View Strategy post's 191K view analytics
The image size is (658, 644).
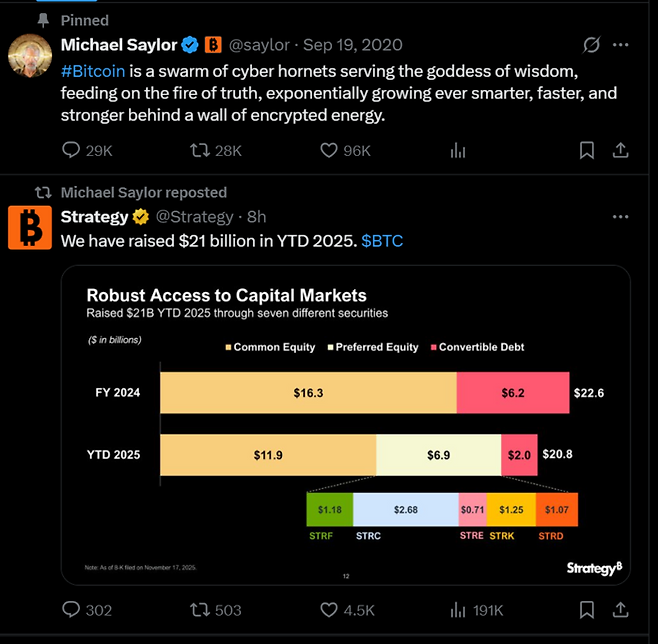point(475,609)
